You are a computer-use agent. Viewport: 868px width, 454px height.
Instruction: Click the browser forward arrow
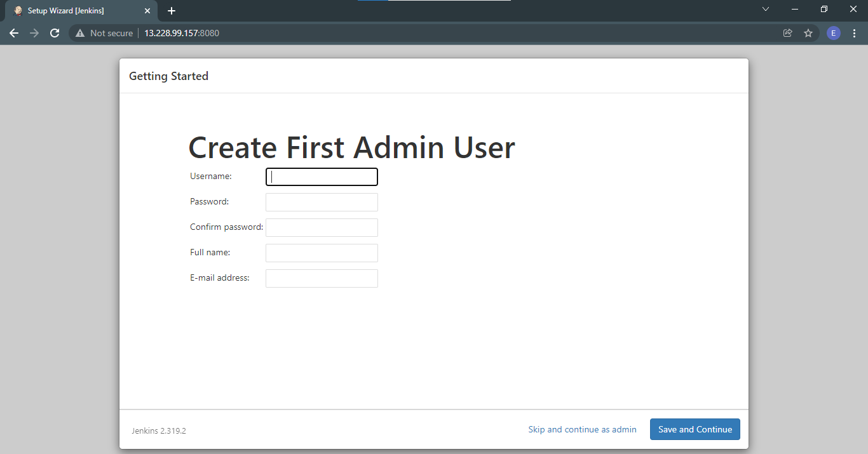pos(34,33)
